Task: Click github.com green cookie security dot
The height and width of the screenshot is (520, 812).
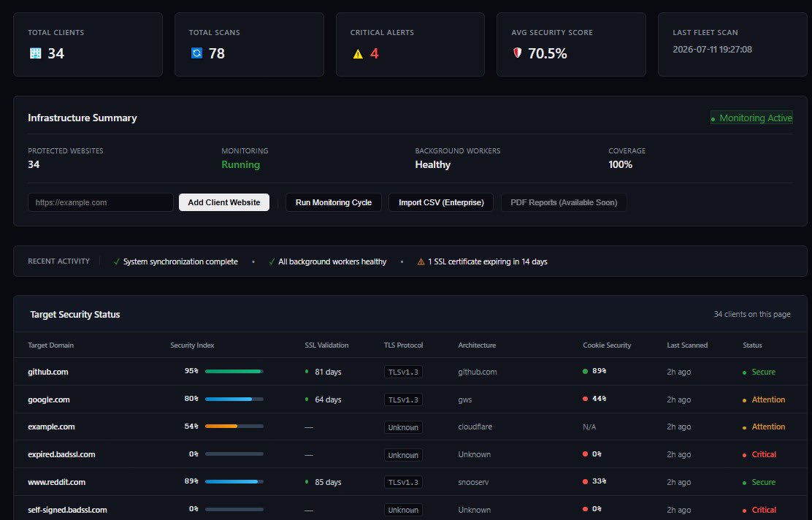Action: (585, 371)
